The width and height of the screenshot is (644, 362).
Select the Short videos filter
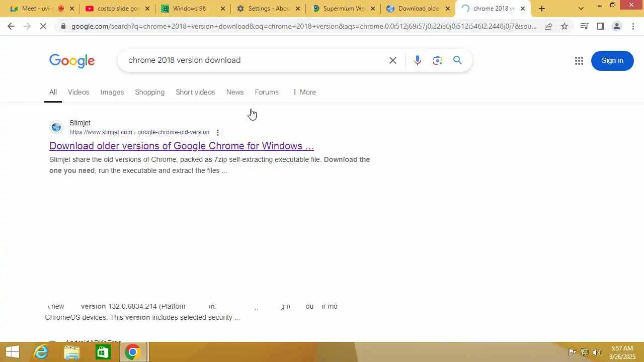tap(195, 92)
